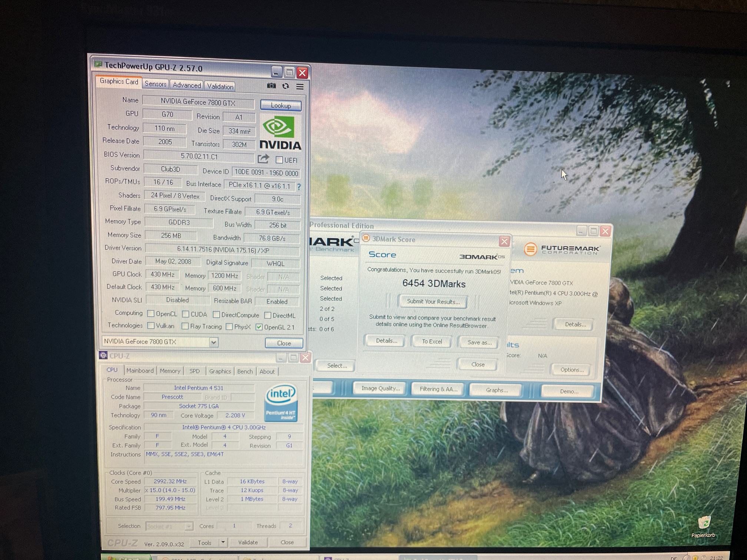The height and width of the screenshot is (560, 747).
Task: Toggle the Vulkan checkbox
Action: coord(151,326)
